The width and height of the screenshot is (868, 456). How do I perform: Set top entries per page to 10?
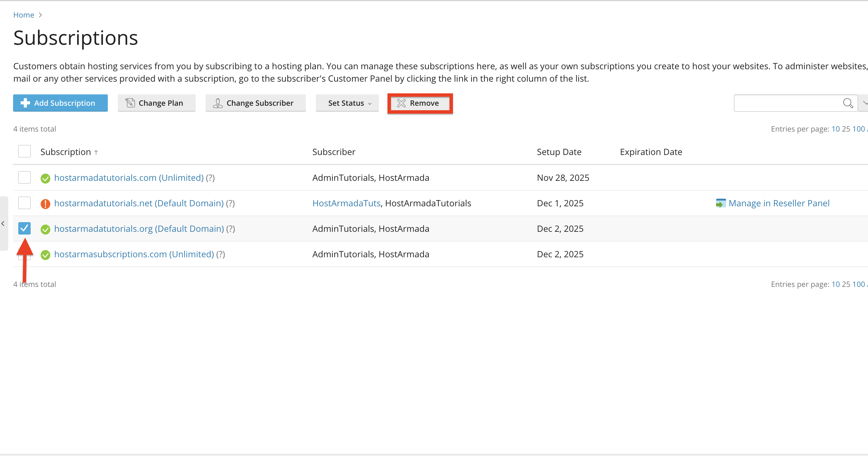(x=836, y=129)
